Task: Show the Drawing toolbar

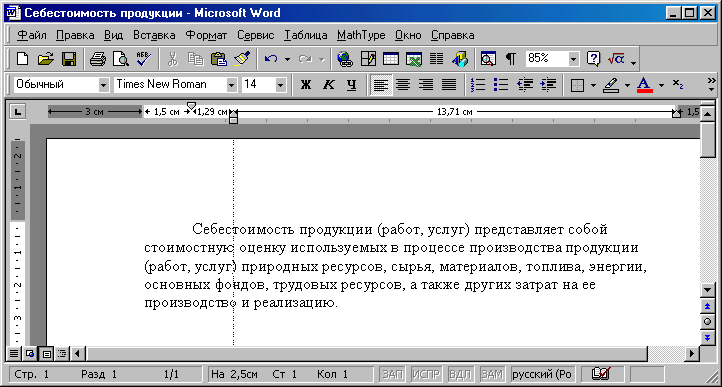Action: [460, 59]
